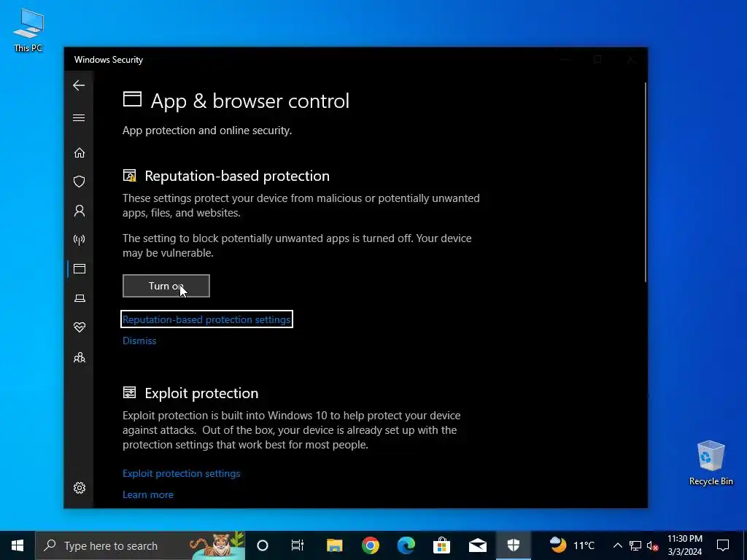The width and height of the screenshot is (747, 560).
Task: Open Recycle Bin desktop icon
Action: [711, 463]
